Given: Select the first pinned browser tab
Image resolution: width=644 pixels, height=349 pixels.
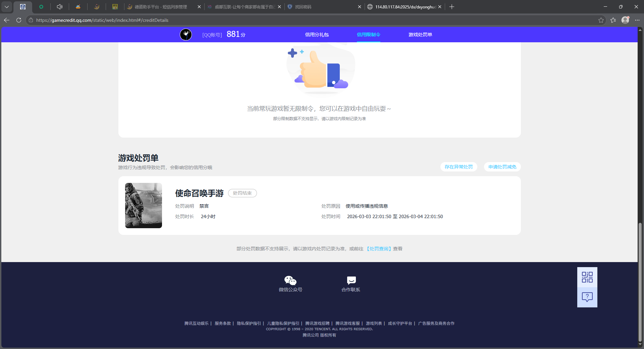Looking at the screenshot, I should (x=23, y=7).
